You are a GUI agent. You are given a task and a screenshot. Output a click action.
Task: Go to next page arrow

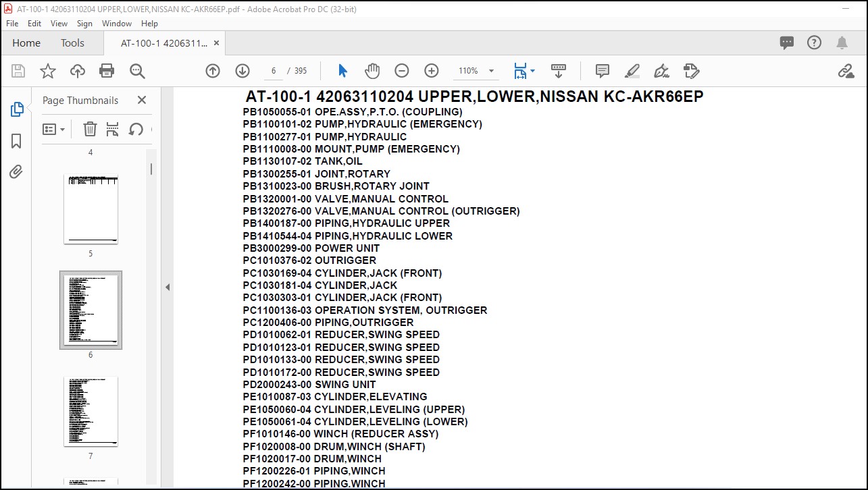click(242, 71)
